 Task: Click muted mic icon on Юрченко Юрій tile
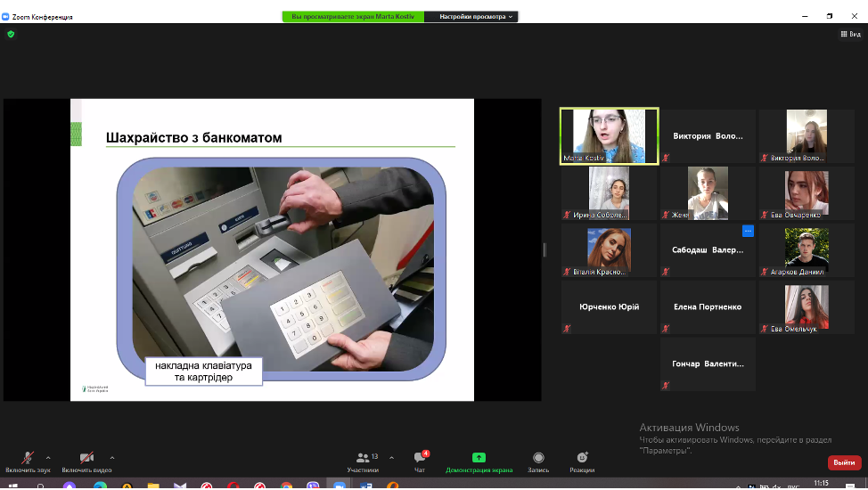[x=566, y=329]
